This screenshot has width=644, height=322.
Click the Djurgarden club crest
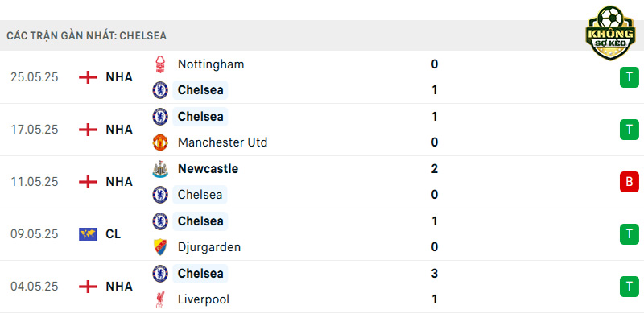pyautogui.click(x=160, y=247)
